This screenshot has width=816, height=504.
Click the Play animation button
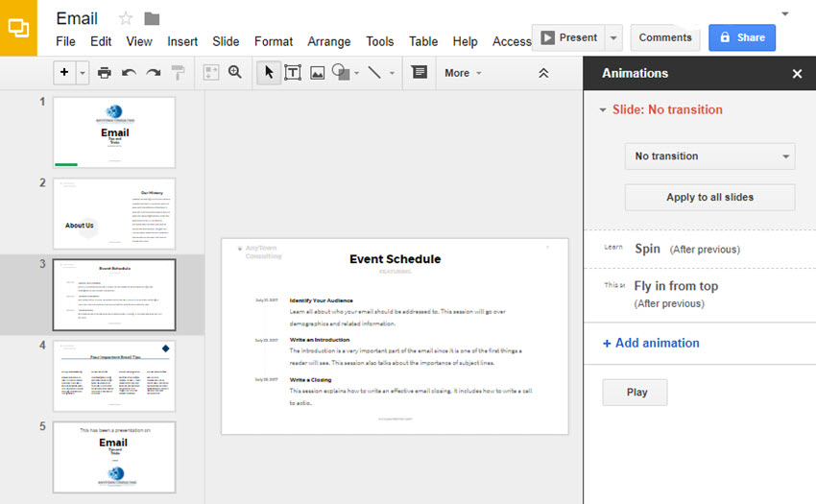point(635,392)
